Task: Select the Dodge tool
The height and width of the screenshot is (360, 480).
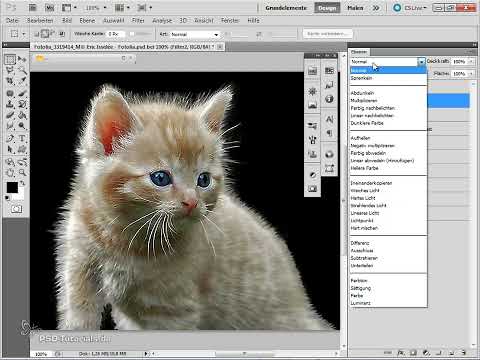Action: pyautogui.click(x=22, y=126)
